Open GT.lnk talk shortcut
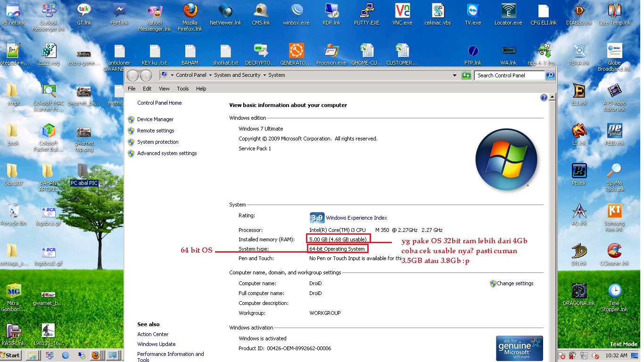Screen dimensions: 644x362 84,14
